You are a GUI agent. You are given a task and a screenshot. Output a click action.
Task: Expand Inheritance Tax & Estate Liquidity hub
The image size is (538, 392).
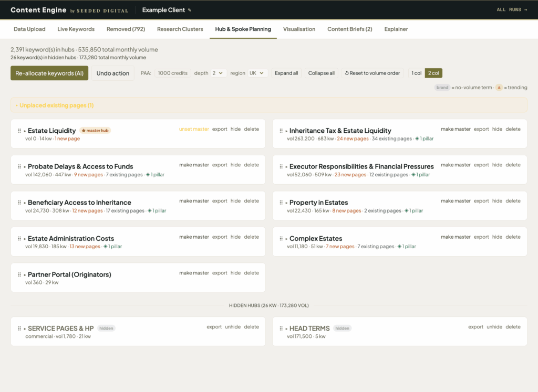tap(286, 131)
